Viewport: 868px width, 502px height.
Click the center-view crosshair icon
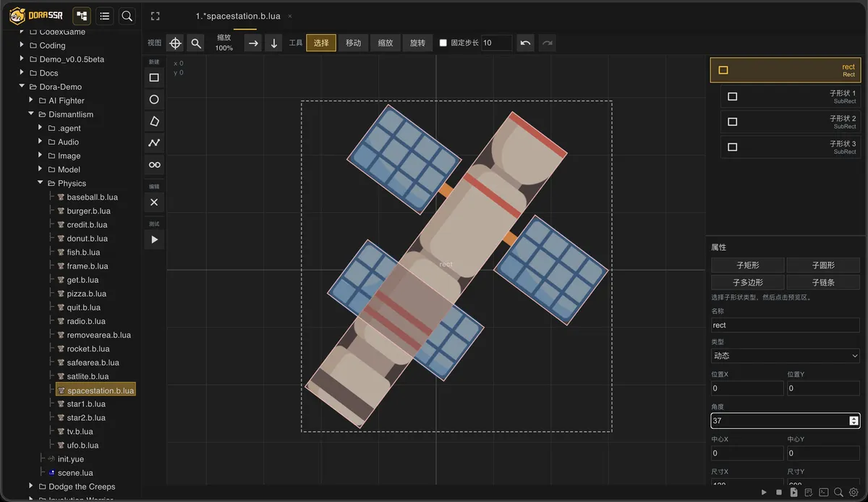pos(175,43)
